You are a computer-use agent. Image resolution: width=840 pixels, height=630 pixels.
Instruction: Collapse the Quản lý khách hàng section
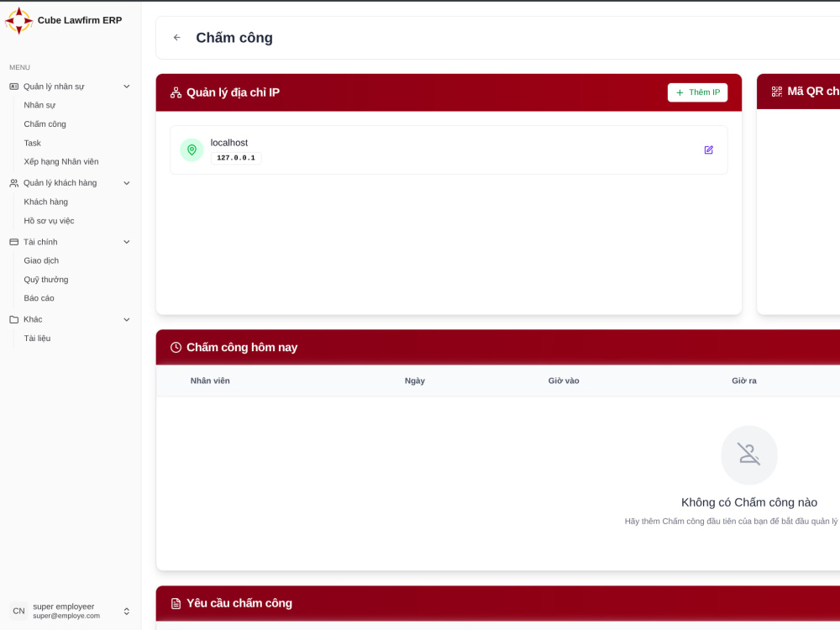coord(127,182)
